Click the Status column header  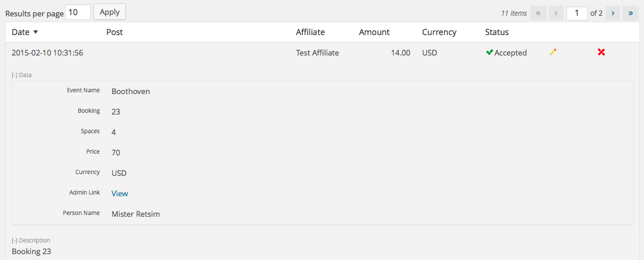[496, 32]
